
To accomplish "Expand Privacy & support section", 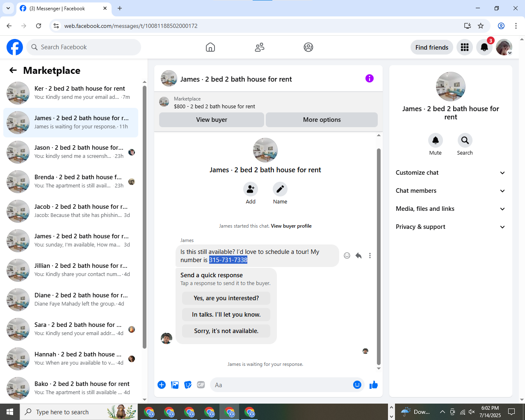I will coord(450,227).
